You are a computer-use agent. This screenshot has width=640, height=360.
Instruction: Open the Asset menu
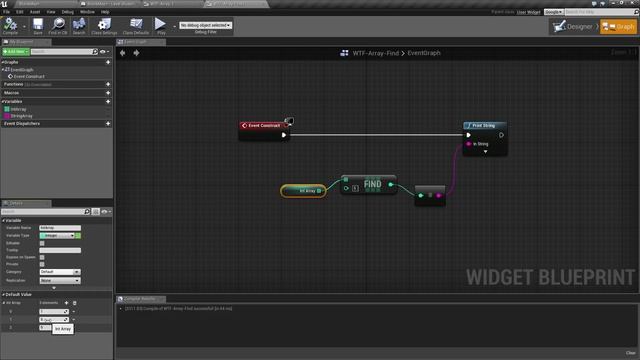tap(35, 12)
